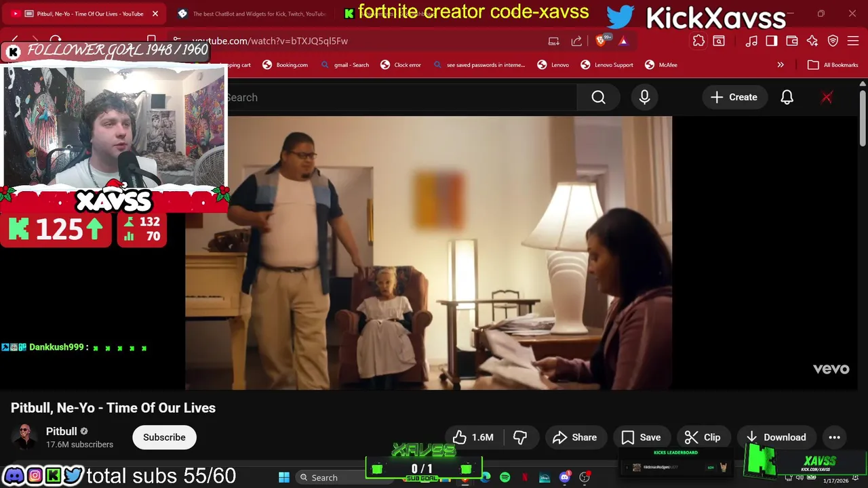Screen dimensions: 868x488
Task: Click the Pitbull channel avatar
Action: coord(25,437)
